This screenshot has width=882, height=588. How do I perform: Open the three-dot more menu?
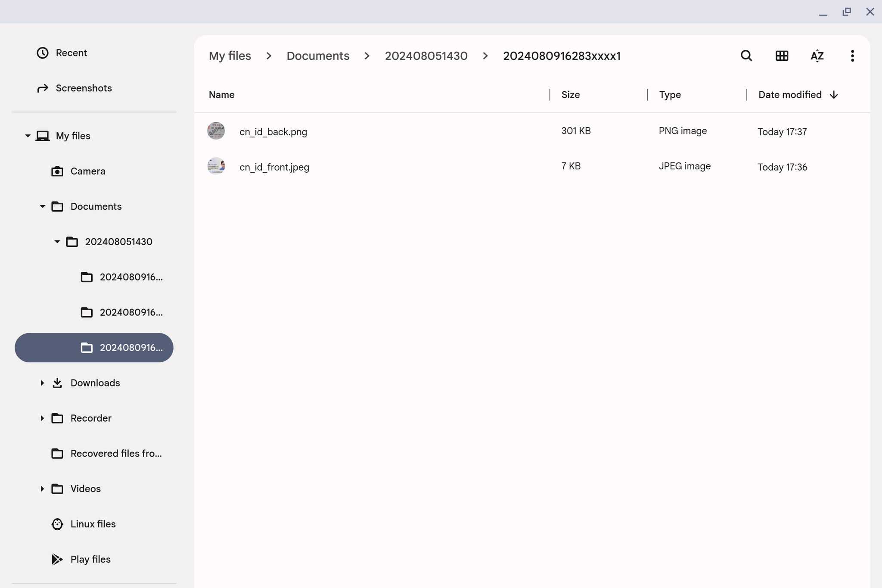click(x=852, y=56)
